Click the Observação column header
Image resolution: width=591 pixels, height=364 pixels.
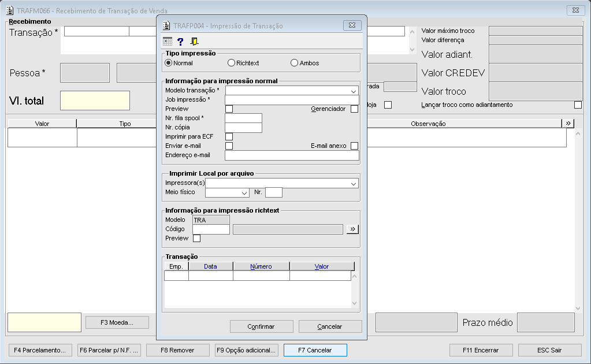pos(428,124)
